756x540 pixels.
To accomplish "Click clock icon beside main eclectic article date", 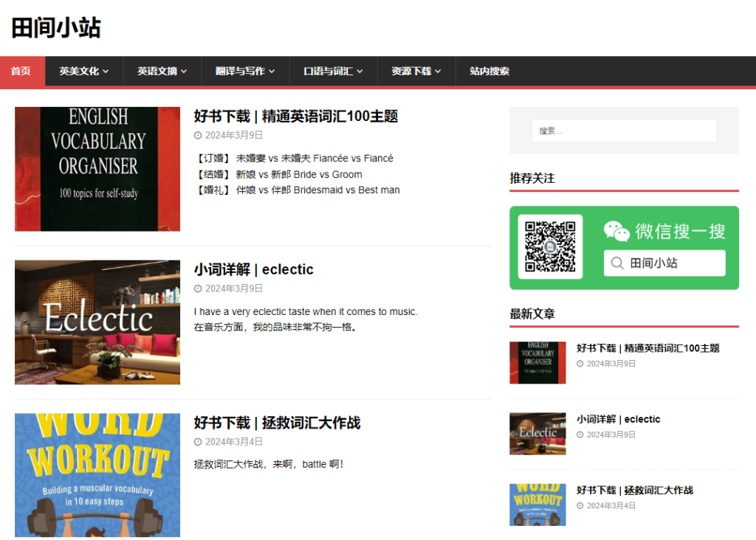I will pyautogui.click(x=198, y=288).
